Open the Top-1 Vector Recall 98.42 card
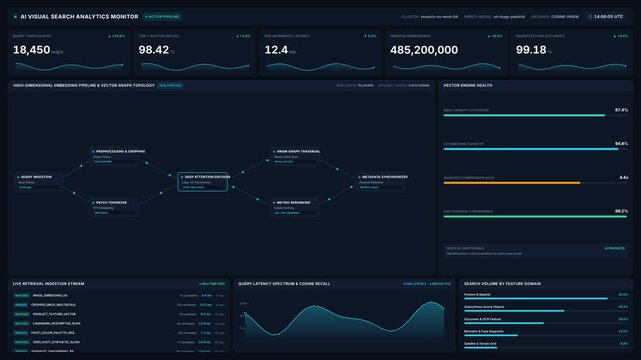The image size is (641, 360). [x=195, y=52]
